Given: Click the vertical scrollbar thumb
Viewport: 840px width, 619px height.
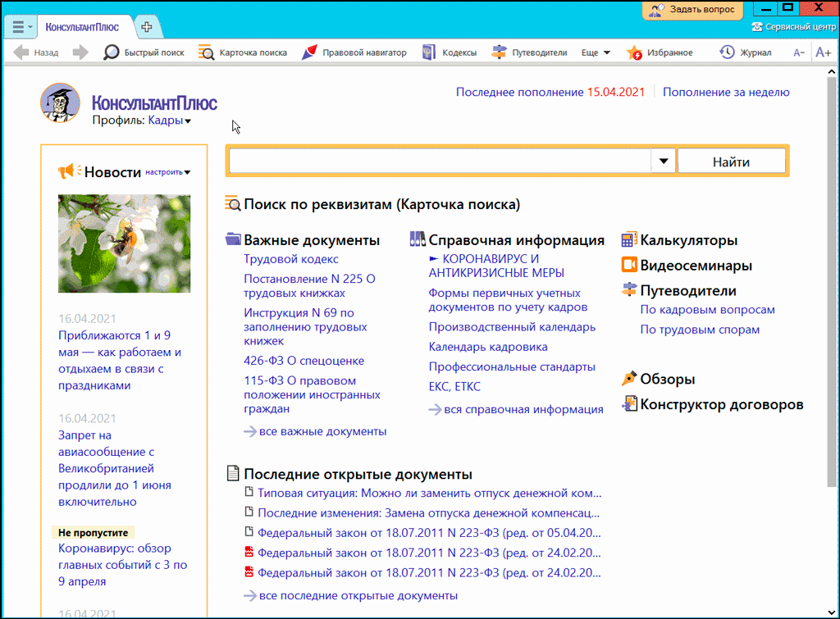Looking at the screenshot, I should 832,282.
